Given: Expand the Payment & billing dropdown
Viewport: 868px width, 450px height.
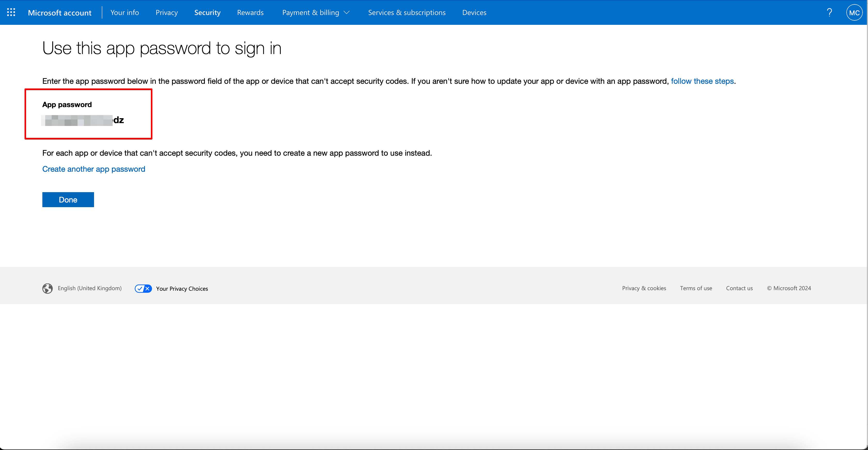Looking at the screenshot, I should tap(316, 12).
